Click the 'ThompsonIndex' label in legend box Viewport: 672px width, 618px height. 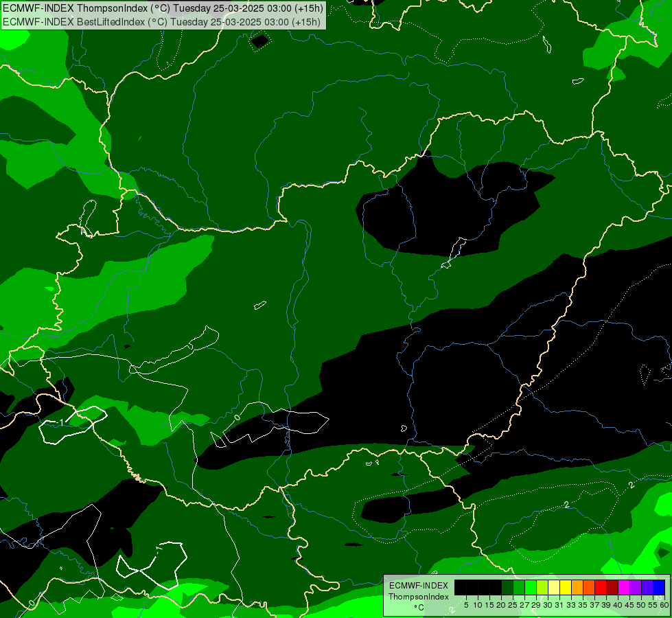[x=419, y=597]
